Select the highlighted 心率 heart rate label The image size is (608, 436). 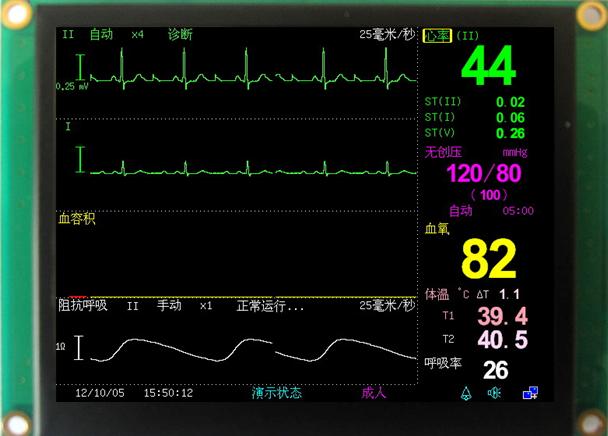(437, 35)
